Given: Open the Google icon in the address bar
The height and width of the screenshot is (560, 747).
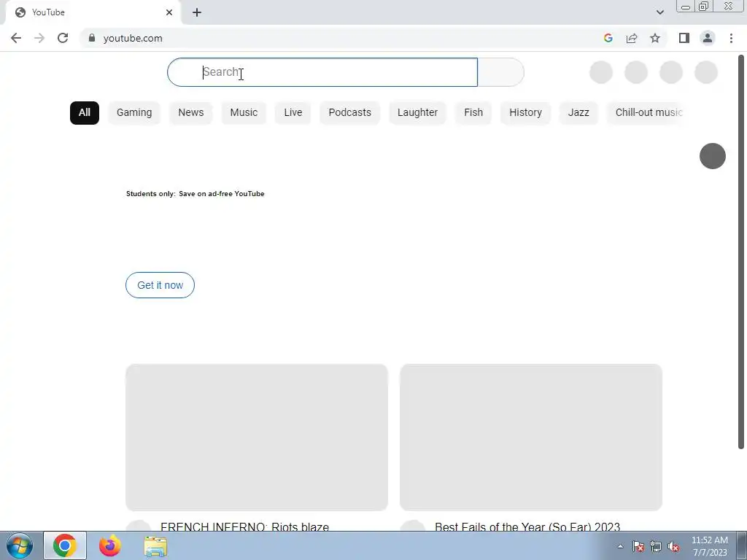Looking at the screenshot, I should 608,38.
